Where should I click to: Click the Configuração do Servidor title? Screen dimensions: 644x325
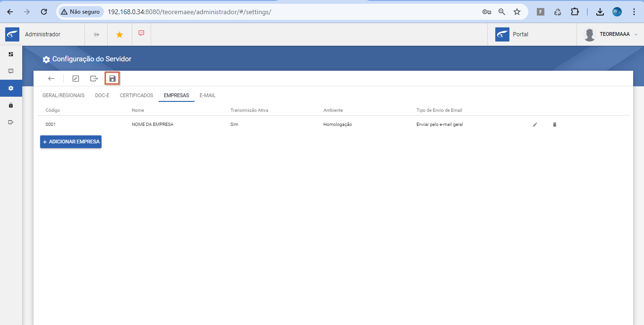pyautogui.click(x=92, y=59)
